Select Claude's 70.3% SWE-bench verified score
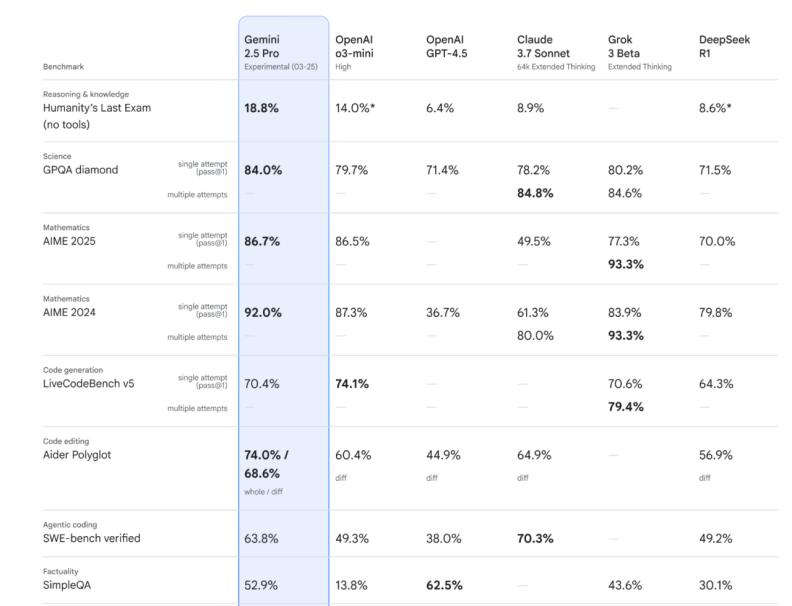Image resolution: width=792 pixels, height=606 pixels. [x=535, y=538]
